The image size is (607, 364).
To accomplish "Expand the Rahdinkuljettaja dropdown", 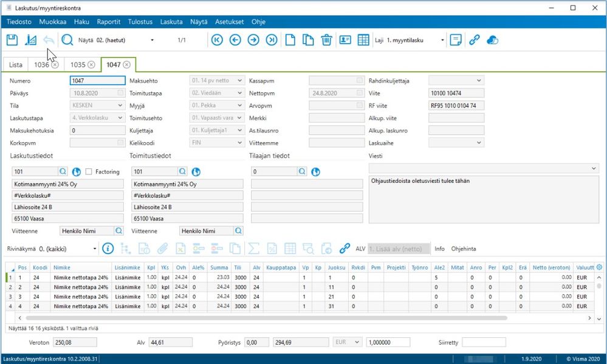I will 479,80.
